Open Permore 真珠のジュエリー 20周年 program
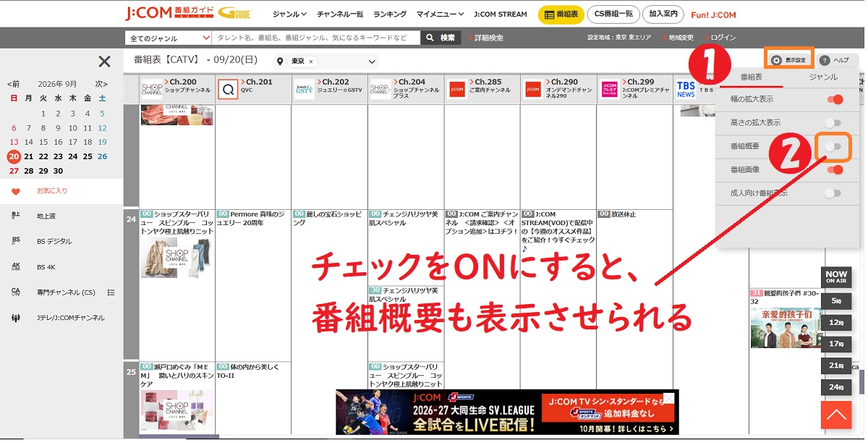 pos(253,219)
